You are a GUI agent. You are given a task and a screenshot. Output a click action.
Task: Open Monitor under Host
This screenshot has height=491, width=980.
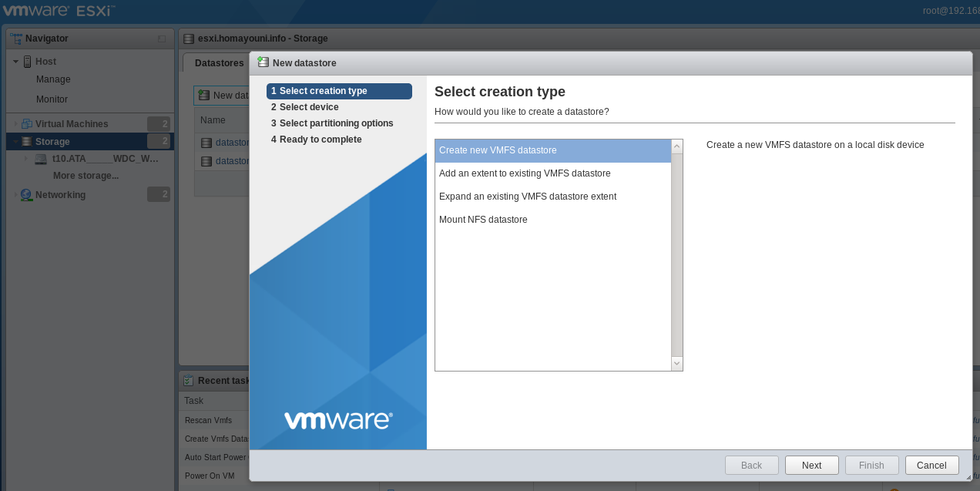52,99
